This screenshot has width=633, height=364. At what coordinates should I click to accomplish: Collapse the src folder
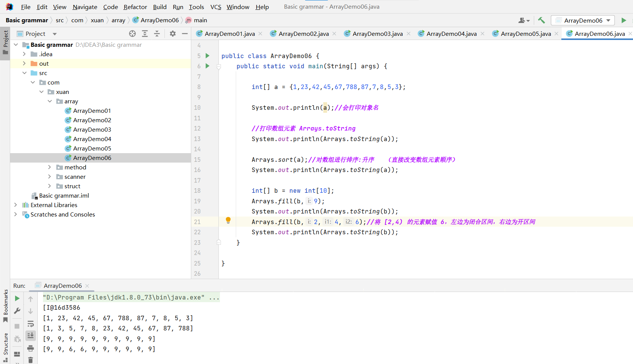tap(24, 73)
